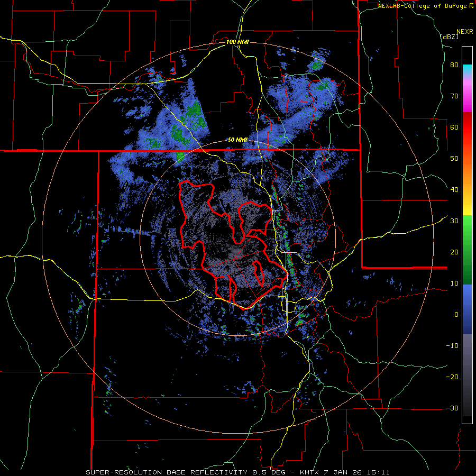Click the -20 value on the dBZ scale

452,377
